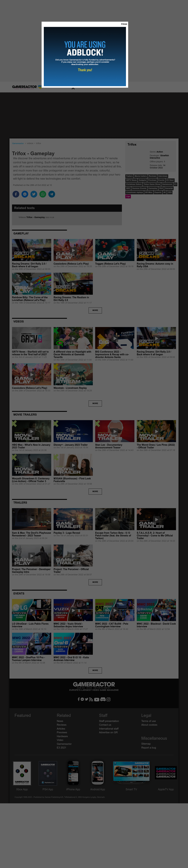Click MORE under the Gameplay section
188x868 pixels.
[95, 310]
